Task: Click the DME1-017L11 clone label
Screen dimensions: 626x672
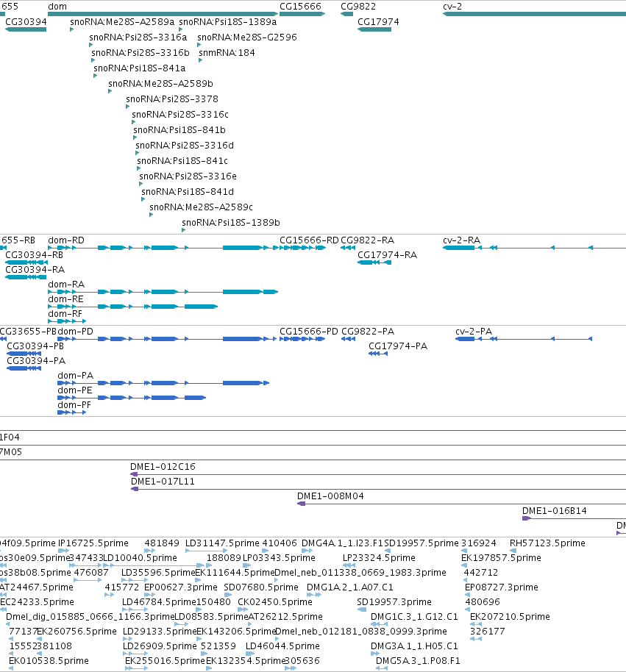Action: pyautogui.click(x=163, y=482)
